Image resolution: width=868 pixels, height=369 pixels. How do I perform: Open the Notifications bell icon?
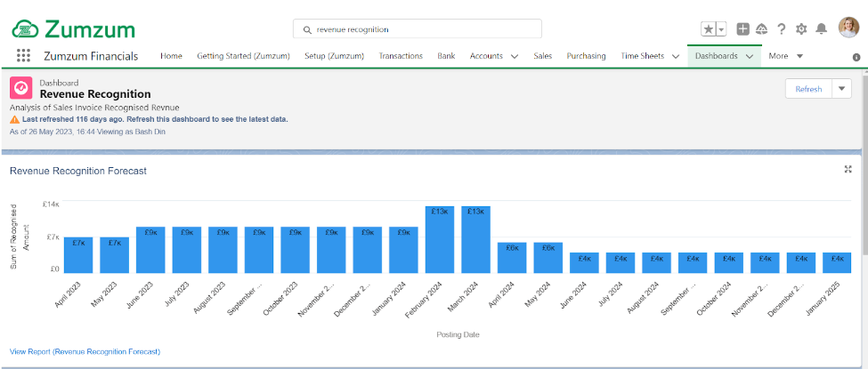[822, 29]
